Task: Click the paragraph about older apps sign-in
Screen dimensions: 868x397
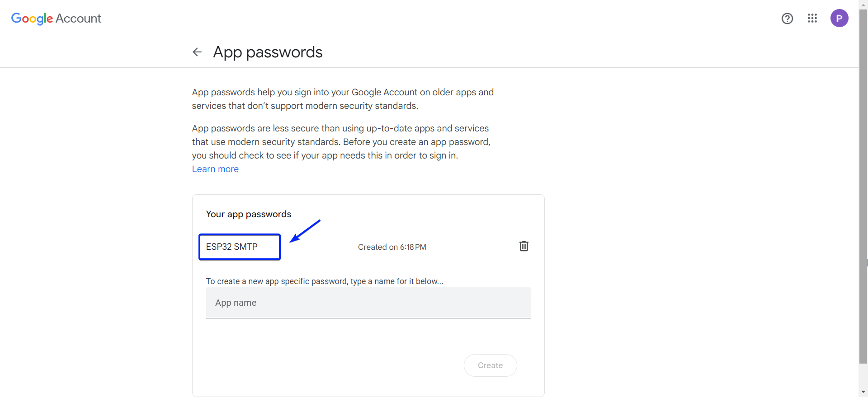Action: pos(343,99)
